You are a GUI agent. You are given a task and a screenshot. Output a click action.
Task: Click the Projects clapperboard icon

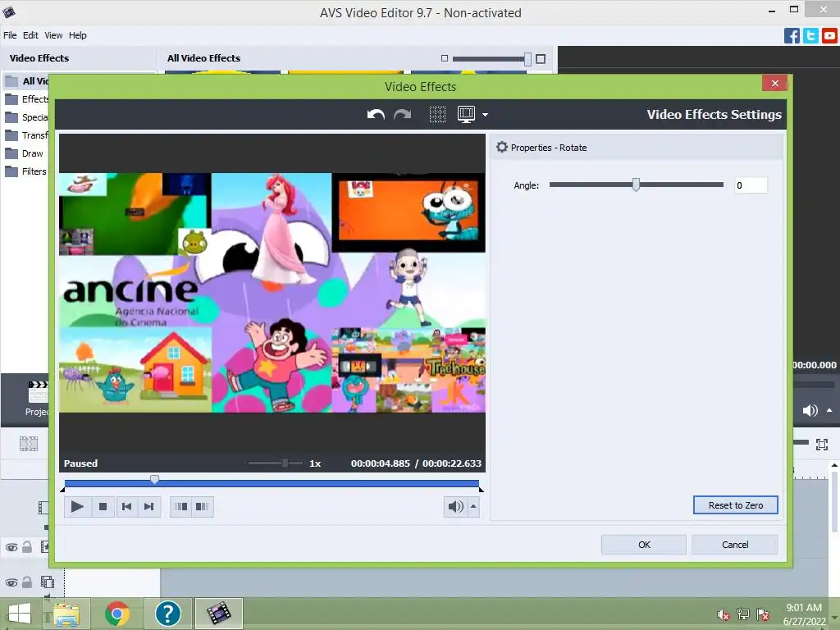38,392
